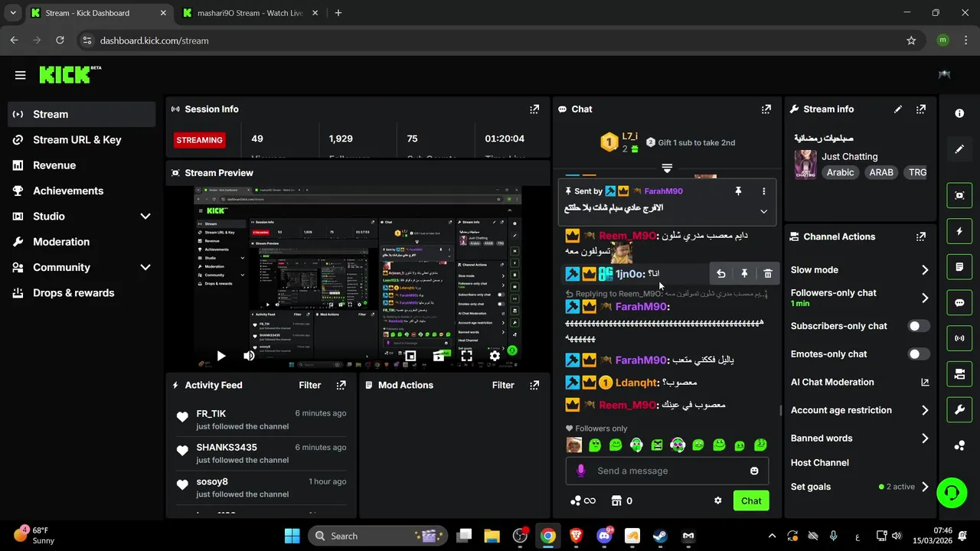Adjust the stream preview volume speaker
Screen dimensions: 980x551
pyautogui.click(x=249, y=356)
